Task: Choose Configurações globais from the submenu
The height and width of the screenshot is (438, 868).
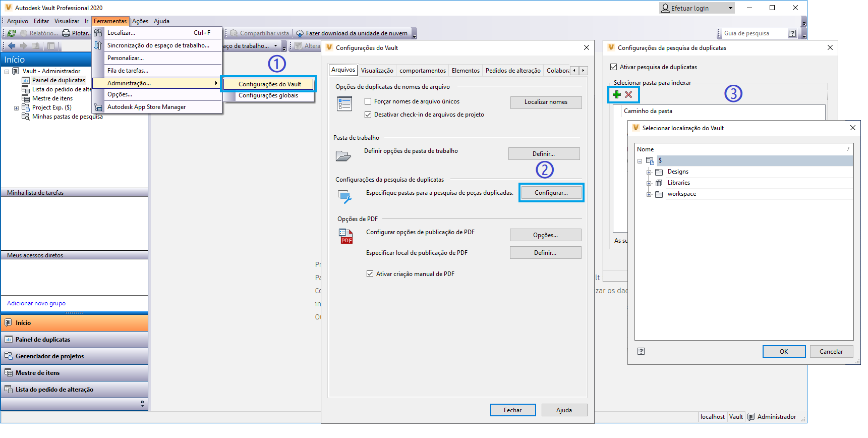Action: tap(268, 95)
